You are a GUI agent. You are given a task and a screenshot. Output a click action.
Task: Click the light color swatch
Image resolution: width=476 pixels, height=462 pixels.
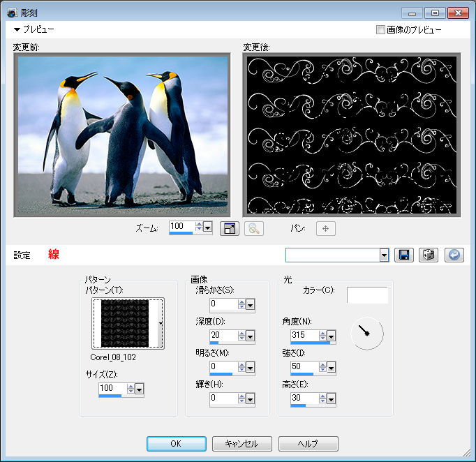pos(367,295)
